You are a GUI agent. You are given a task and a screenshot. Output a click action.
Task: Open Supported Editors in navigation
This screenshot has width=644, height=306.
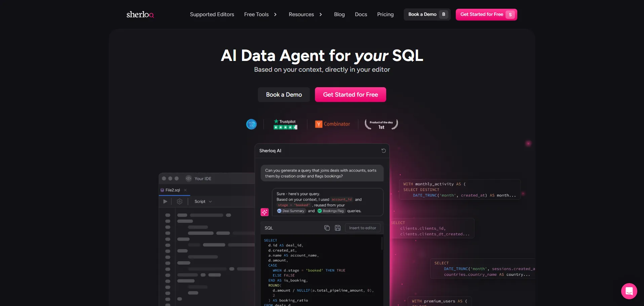point(212,14)
